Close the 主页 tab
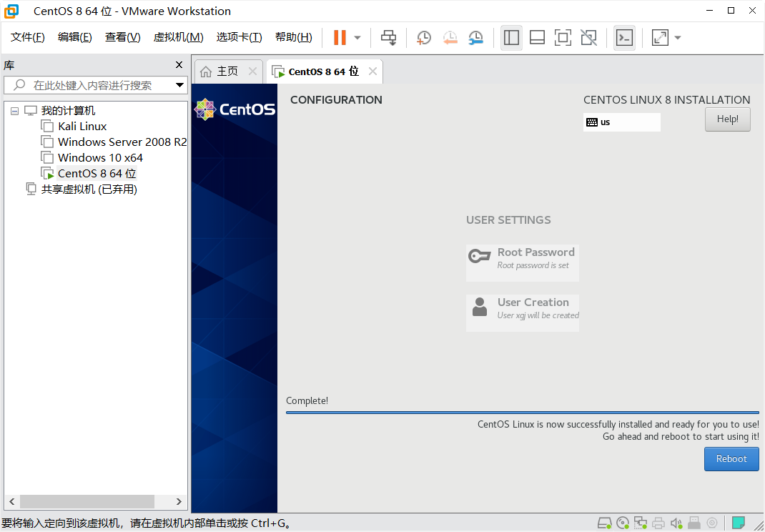Screen dimensions: 765x532 pos(252,72)
